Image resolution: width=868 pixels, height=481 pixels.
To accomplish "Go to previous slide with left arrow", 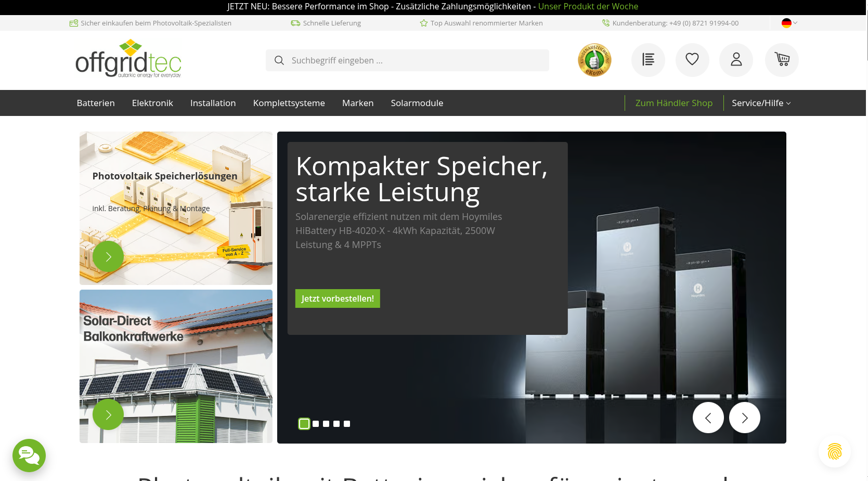I will [x=708, y=418].
